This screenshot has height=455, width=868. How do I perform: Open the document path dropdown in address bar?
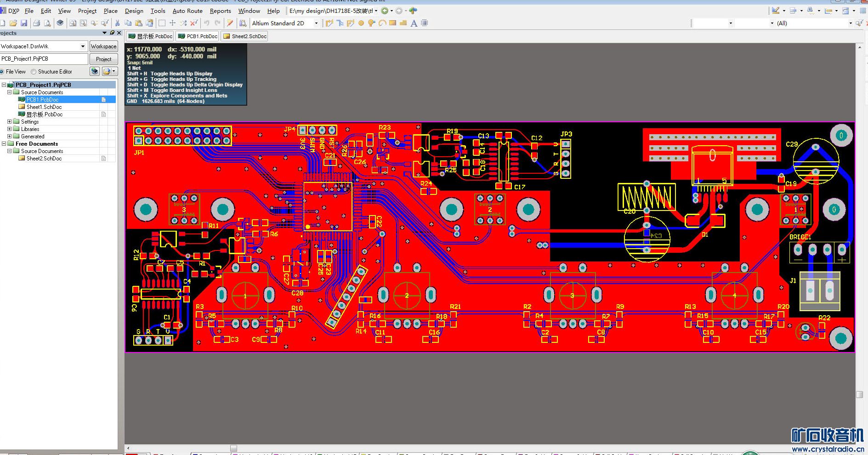pos(376,11)
